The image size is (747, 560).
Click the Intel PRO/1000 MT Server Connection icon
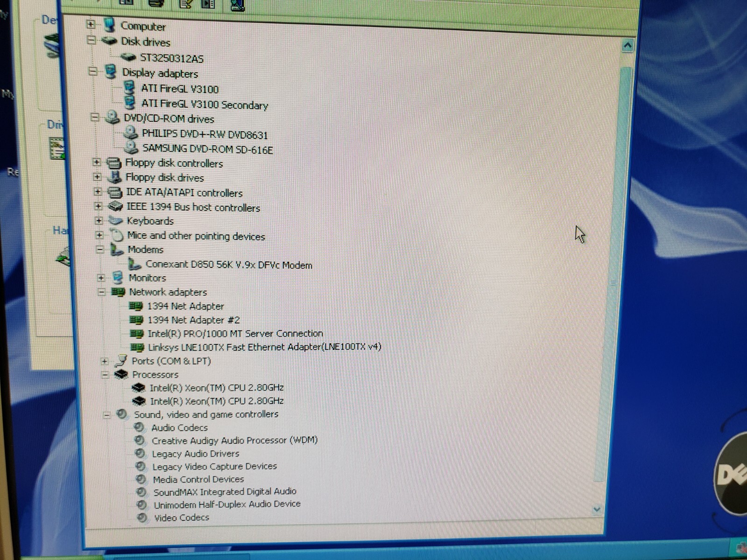click(x=137, y=333)
